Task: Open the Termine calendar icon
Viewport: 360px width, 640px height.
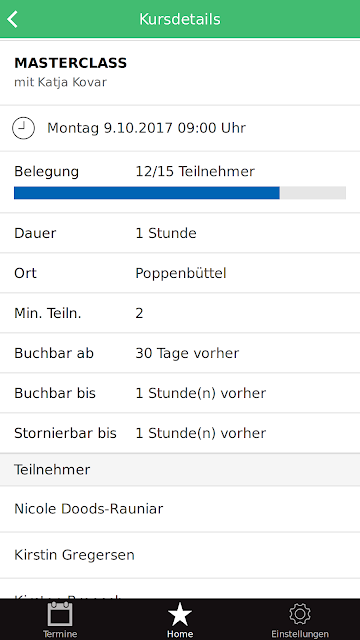Action: pos(60,614)
